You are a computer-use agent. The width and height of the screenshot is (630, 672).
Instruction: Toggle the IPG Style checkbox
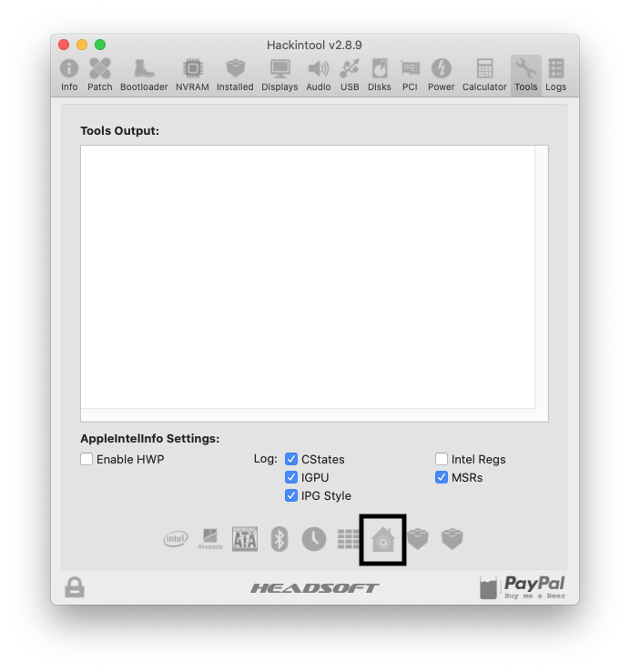click(x=291, y=495)
